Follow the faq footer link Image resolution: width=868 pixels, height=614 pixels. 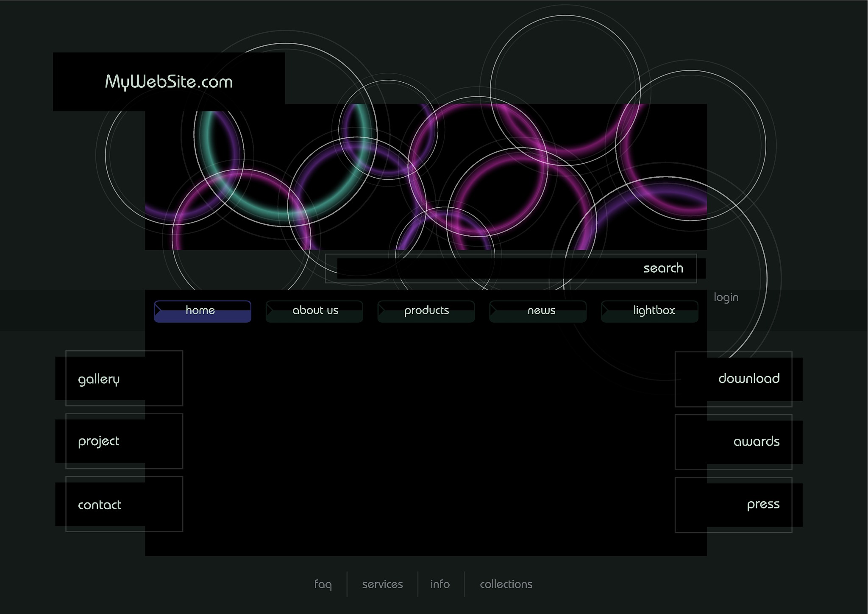tap(323, 584)
